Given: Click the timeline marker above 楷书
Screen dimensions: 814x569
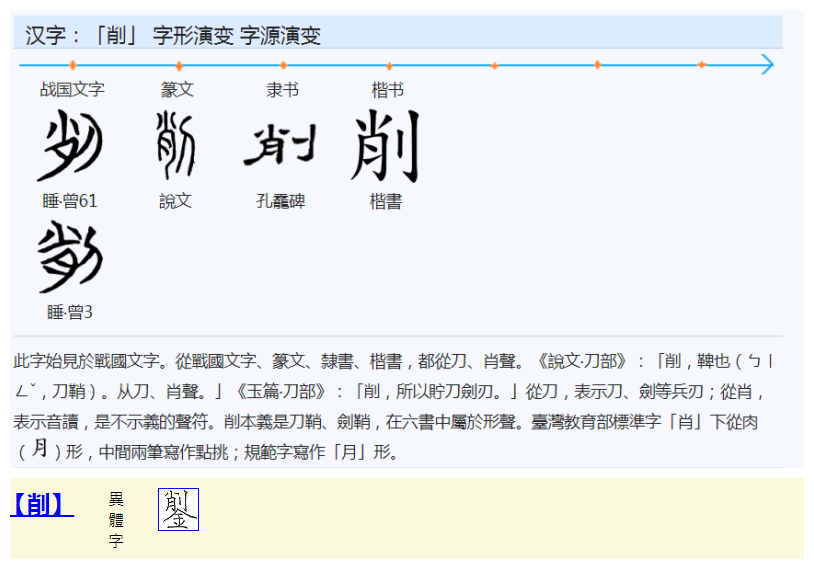Looking at the screenshot, I should [x=388, y=65].
